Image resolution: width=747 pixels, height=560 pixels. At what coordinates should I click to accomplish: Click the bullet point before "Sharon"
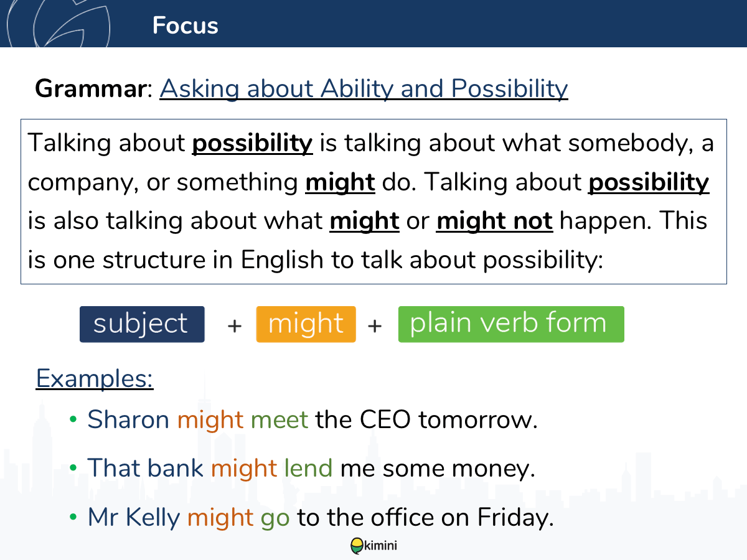click(x=73, y=420)
